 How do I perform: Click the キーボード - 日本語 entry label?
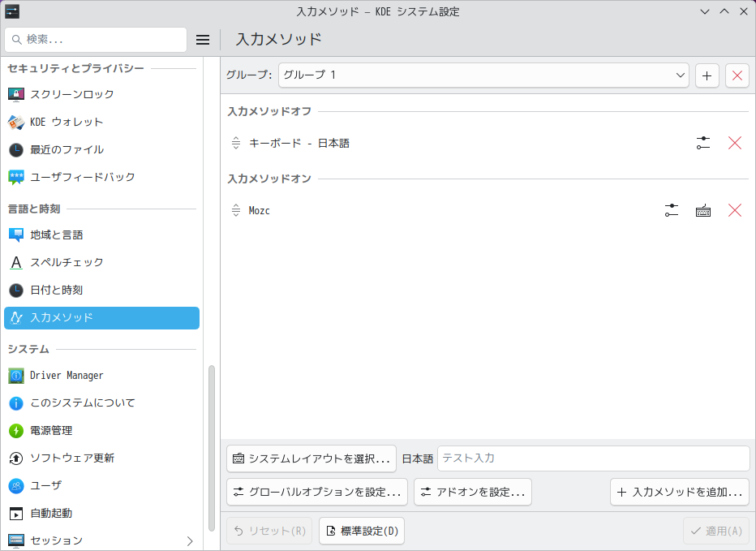tap(299, 143)
